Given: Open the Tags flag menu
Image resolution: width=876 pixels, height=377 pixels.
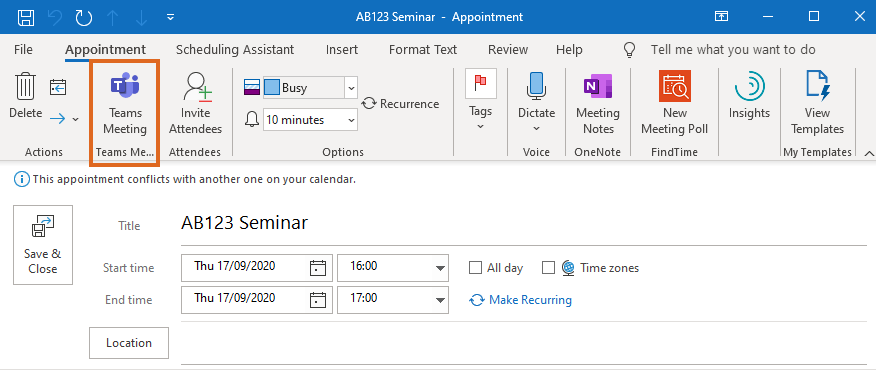Looking at the screenshot, I should pos(480,100).
